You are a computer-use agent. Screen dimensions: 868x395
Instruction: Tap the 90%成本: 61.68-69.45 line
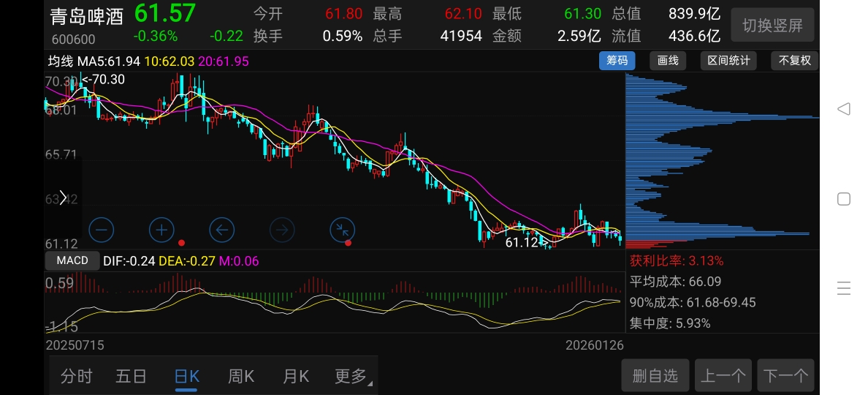coord(693,303)
